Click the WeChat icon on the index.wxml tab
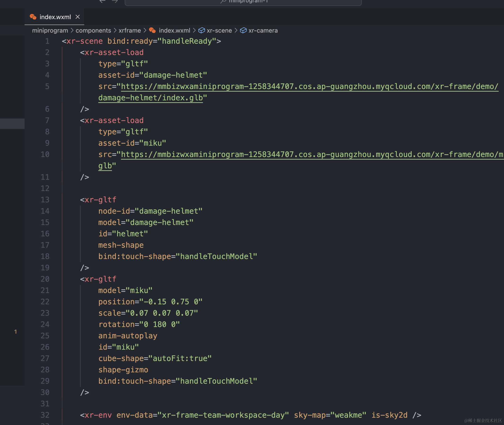Viewport: 504px width, 425px height. (33, 17)
